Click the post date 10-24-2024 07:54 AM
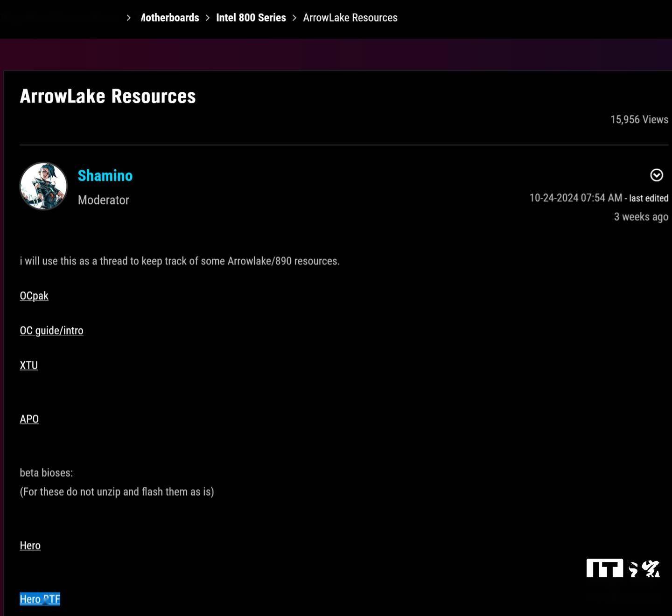The image size is (672, 616). point(576,198)
